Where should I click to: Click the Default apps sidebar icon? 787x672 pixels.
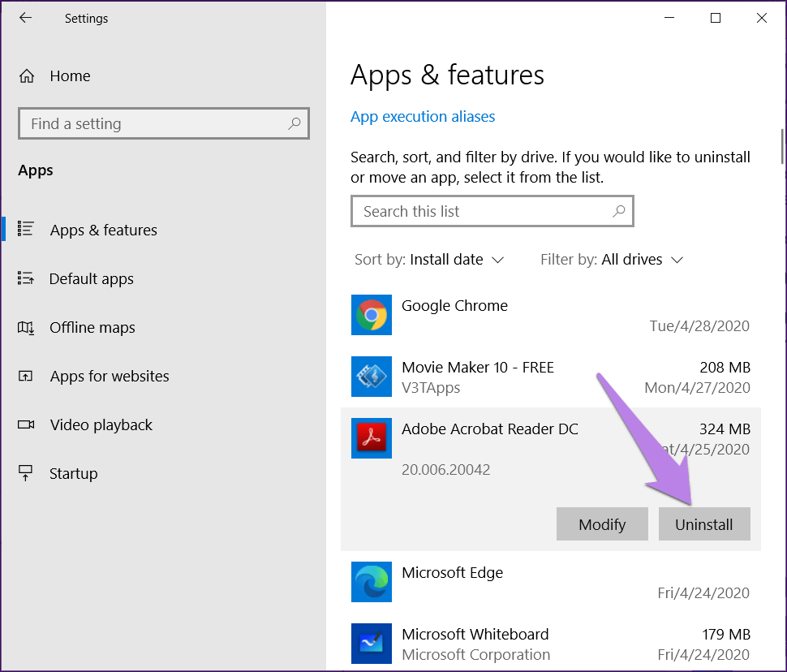[26, 278]
